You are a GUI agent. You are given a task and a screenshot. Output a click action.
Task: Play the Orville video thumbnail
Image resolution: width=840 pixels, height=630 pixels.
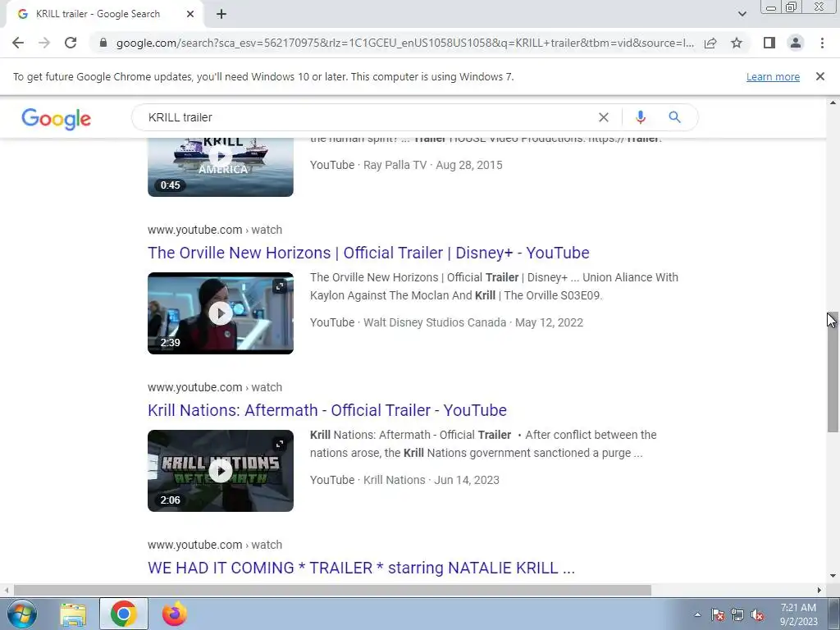[220, 313]
